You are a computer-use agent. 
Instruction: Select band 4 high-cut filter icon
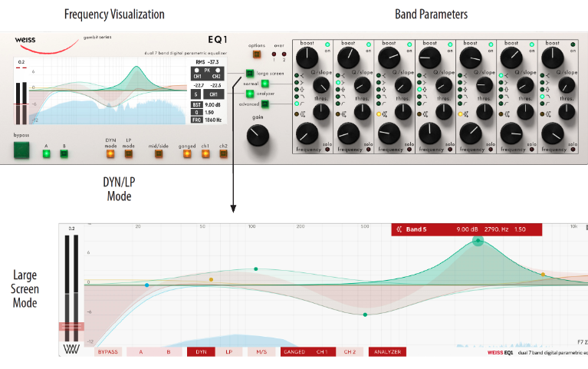tap(419, 97)
